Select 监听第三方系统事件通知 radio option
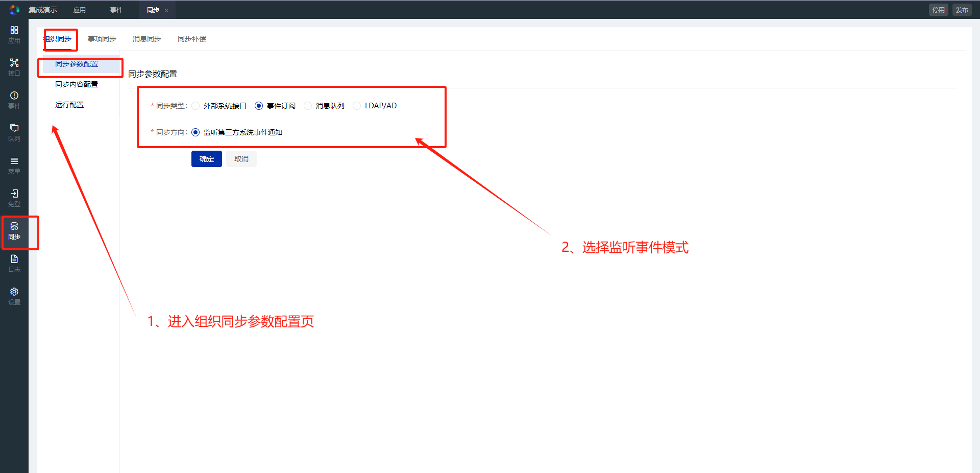The width and height of the screenshot is (980, 473). coord(195,132)
